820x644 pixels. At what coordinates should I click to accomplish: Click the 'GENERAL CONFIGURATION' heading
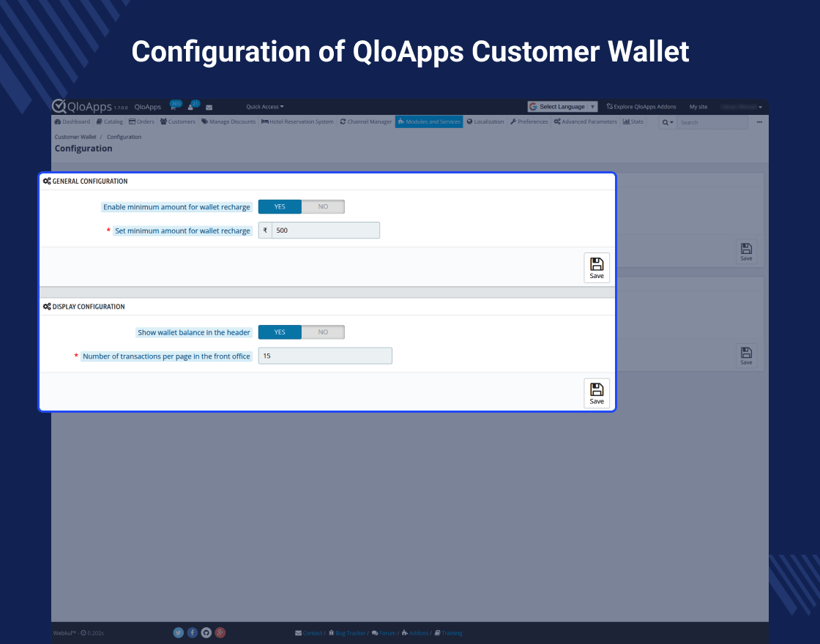(x=90, y=181)
